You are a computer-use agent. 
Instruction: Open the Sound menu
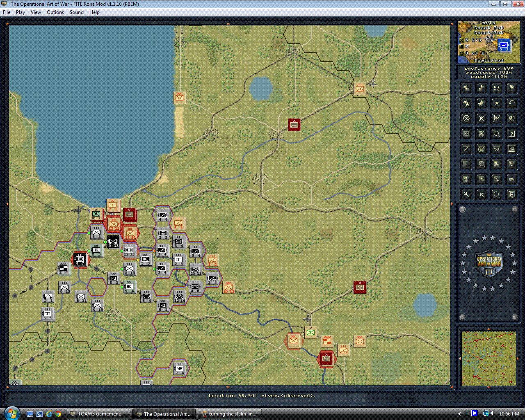click(x=76, y=12)
